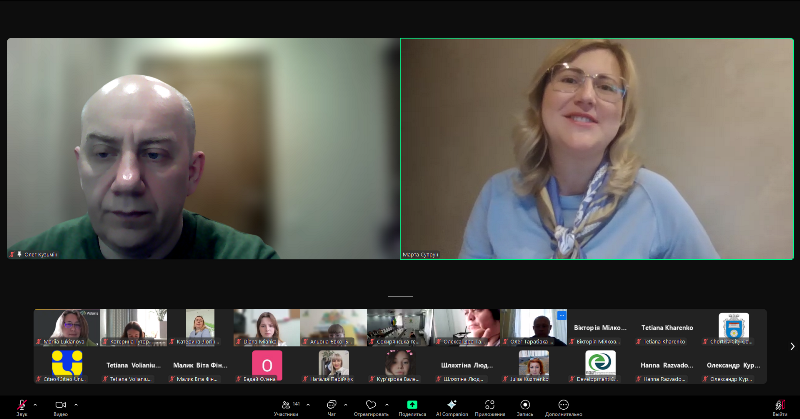Select the active speaker woman's video tile

(597, 149)
